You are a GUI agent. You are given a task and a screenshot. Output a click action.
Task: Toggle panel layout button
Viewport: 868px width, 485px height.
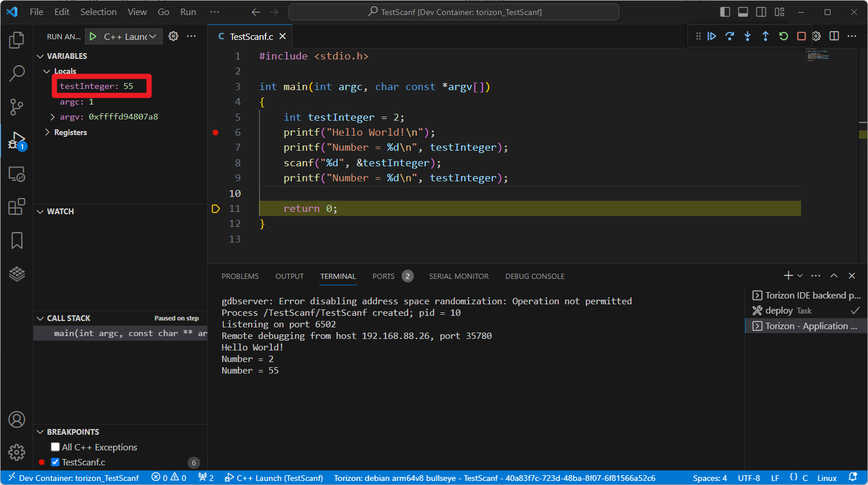point(743,12)
